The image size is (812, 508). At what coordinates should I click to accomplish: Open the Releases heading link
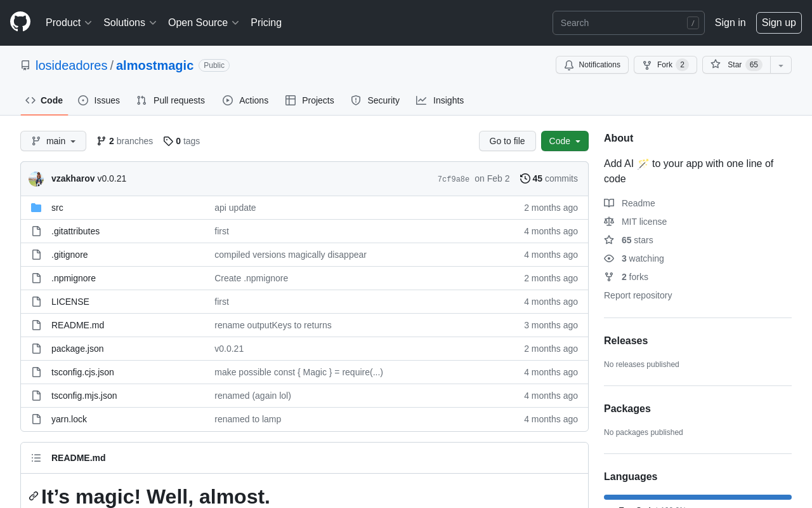coord(625,341)
